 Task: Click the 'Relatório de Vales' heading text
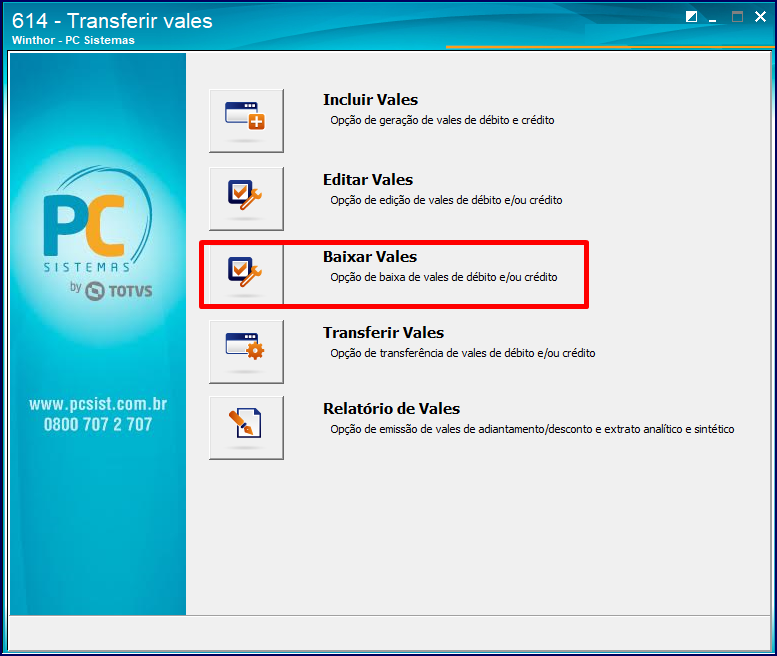391,409
